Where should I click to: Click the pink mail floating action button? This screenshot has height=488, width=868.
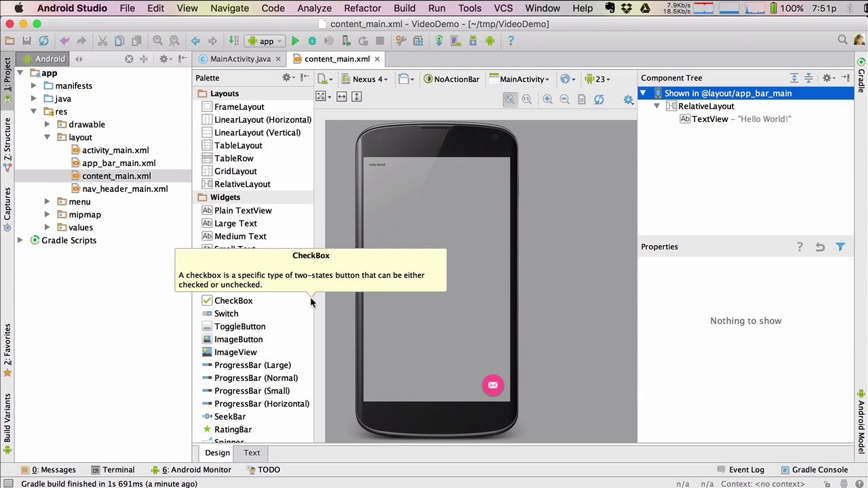point(493,385)
